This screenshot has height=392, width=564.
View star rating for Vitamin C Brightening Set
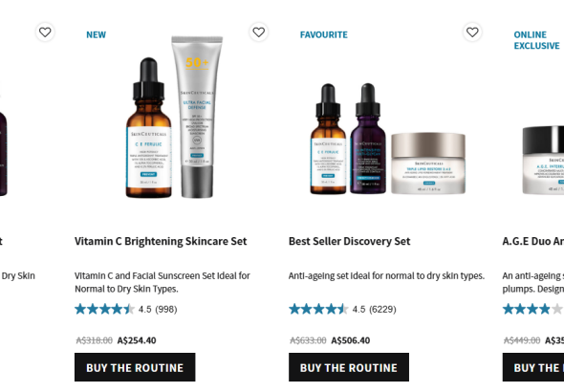104,309
